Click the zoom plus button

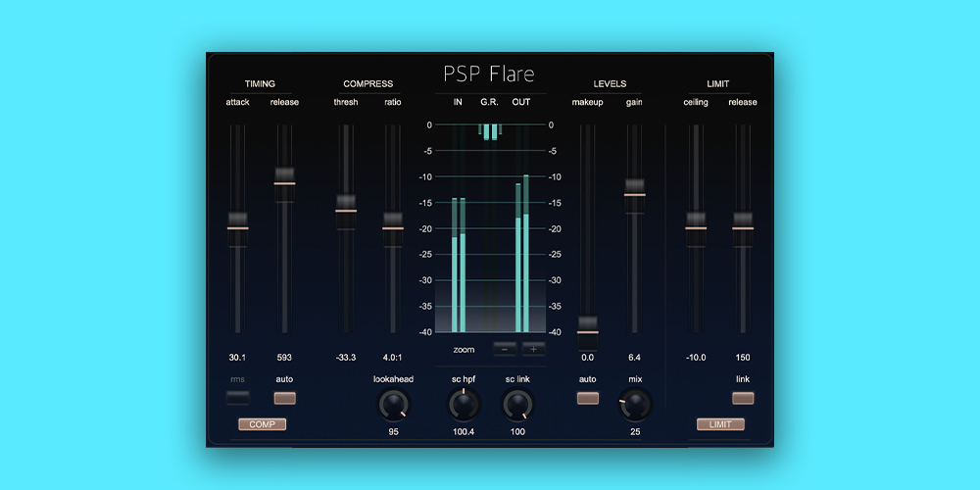[533, 348]
